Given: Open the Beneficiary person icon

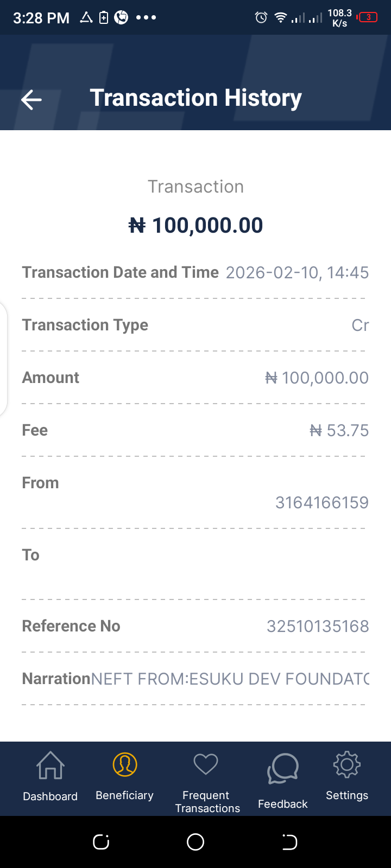Looking at the screenshot, I should [x=125, y=764].
